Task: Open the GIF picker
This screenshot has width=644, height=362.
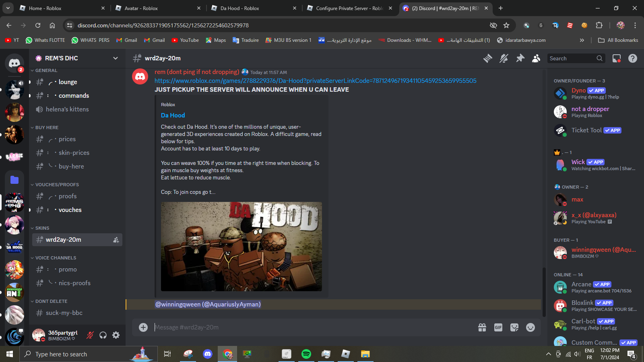Action: tap(498, 327)
